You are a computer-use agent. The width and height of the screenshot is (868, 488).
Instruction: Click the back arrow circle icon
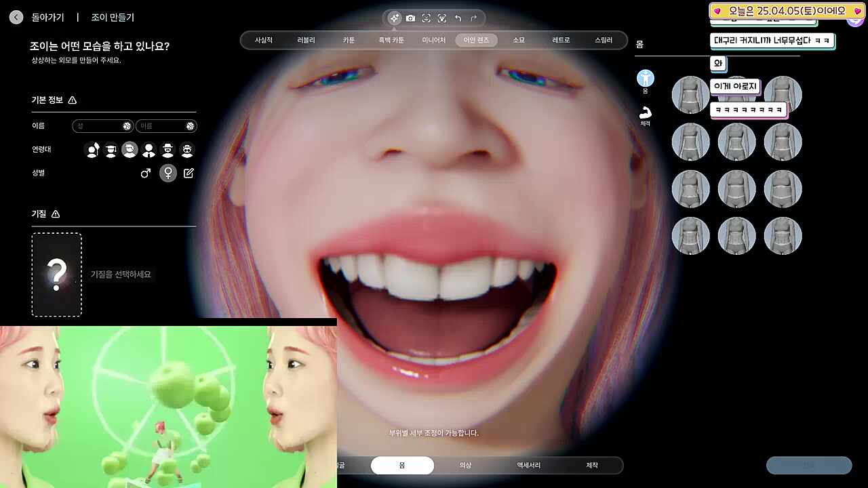click(16, 18)
